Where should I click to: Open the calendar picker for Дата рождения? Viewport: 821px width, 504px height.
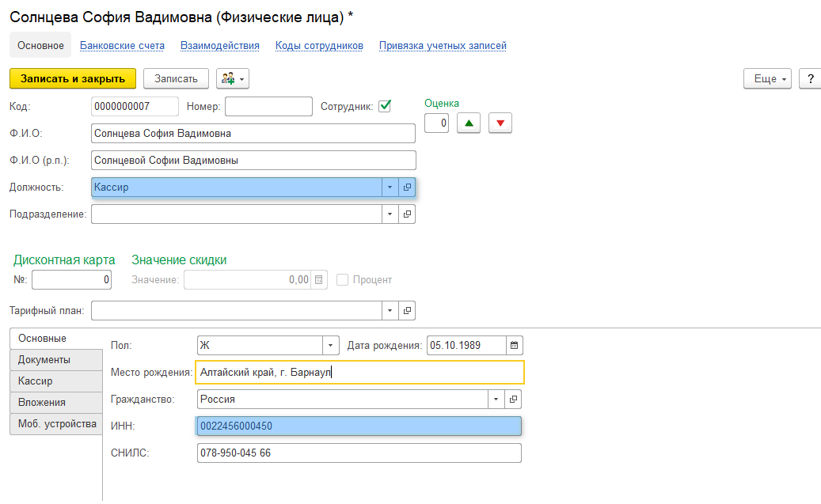pyautogui.click(x=515, y=346)
